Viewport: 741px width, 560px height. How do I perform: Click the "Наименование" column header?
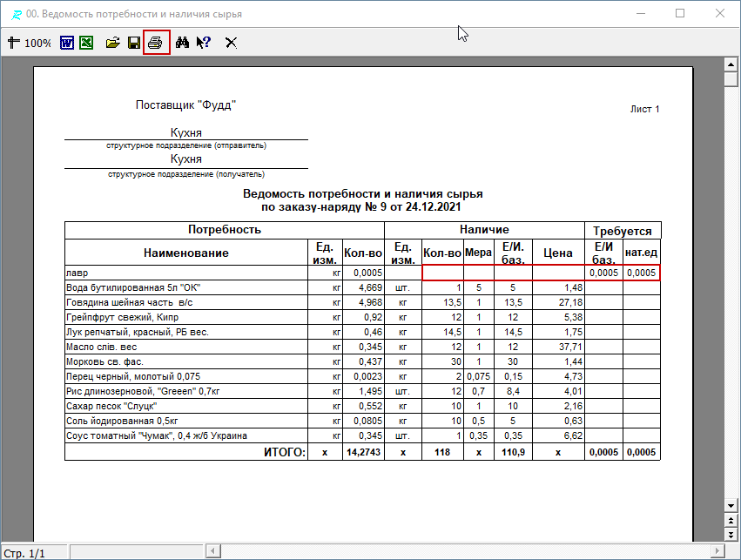point(186,253)
